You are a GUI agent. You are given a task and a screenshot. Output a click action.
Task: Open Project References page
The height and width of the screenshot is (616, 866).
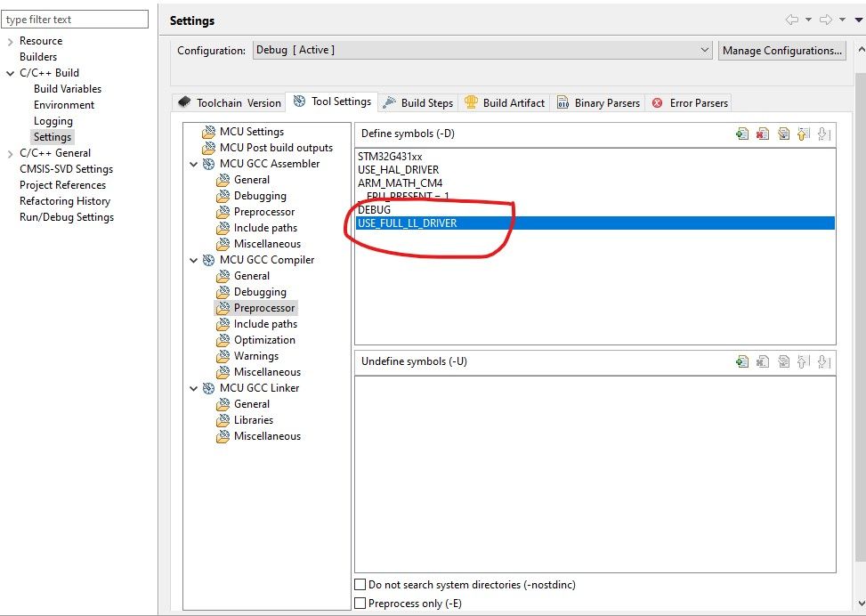click(62, 185)
